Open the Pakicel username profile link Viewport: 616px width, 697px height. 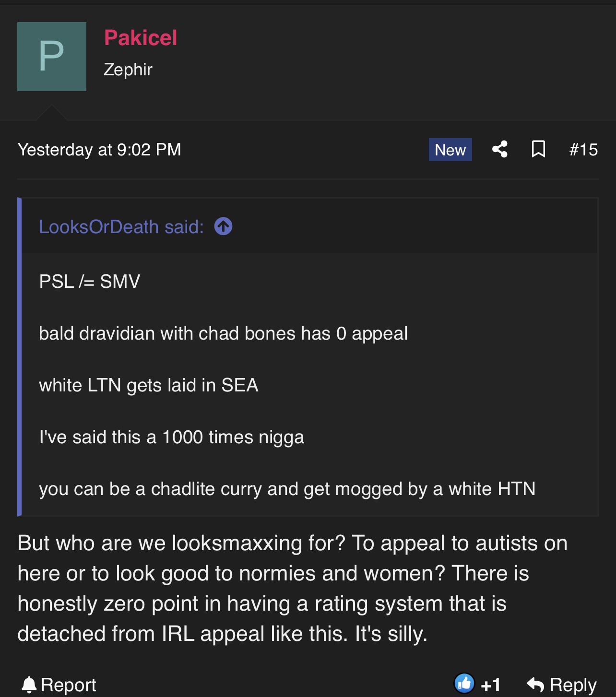(141, 38)
